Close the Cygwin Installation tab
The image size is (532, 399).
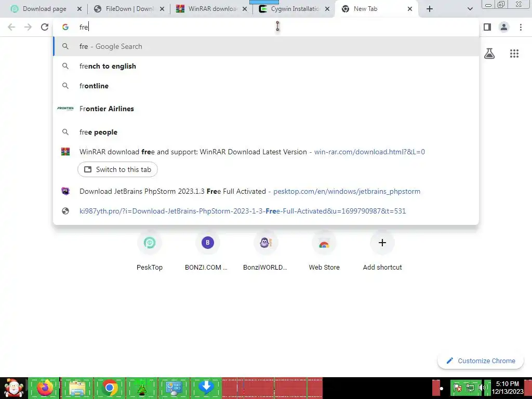[x=327, y=9]
